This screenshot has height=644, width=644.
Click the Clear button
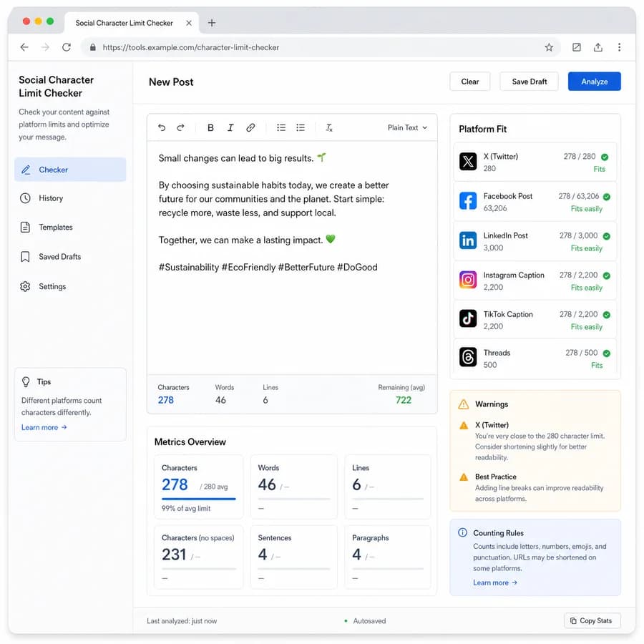(470, 82)
